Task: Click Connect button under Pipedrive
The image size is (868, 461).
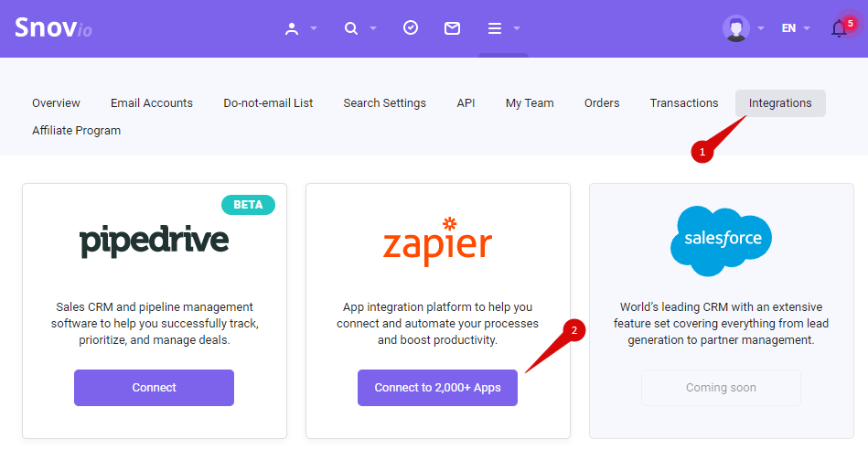Action: [x=154, y=388]
